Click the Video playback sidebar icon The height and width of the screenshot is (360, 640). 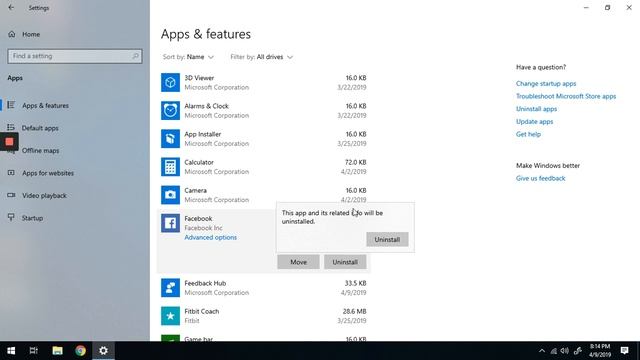coord(11,196)
